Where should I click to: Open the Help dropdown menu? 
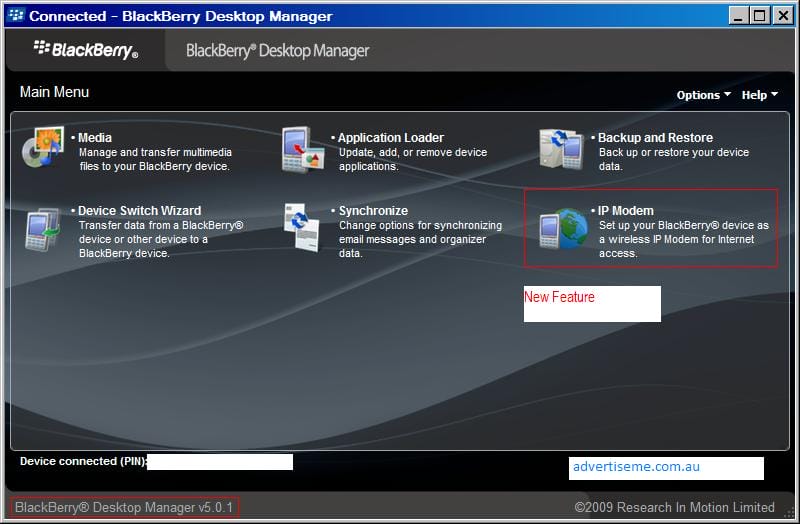(759, 95)
